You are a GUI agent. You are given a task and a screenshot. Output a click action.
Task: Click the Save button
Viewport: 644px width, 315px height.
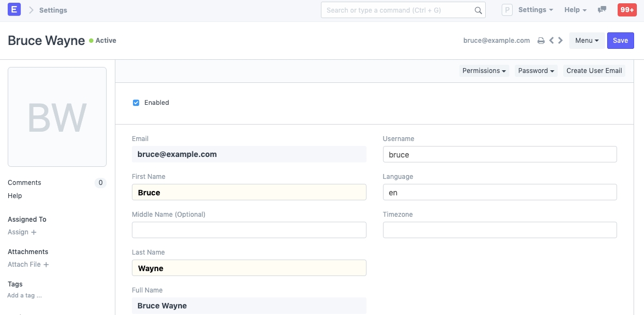tap(620, 41)
